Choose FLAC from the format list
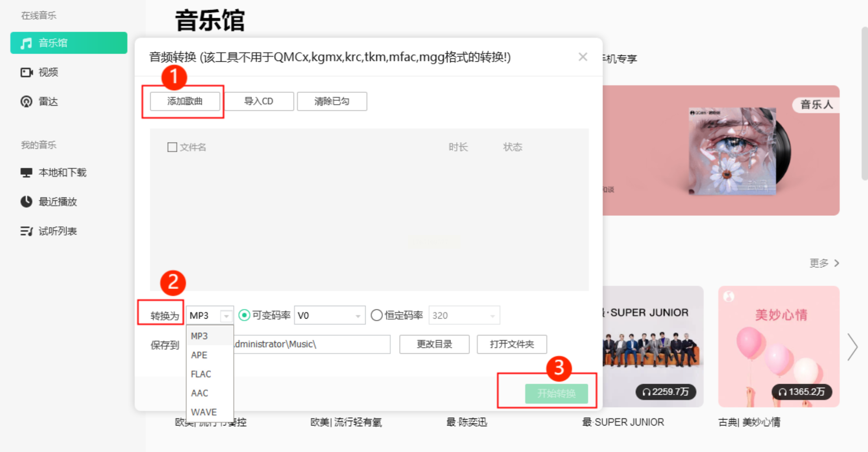Screen dimensions: 868x452 point(201,374)
